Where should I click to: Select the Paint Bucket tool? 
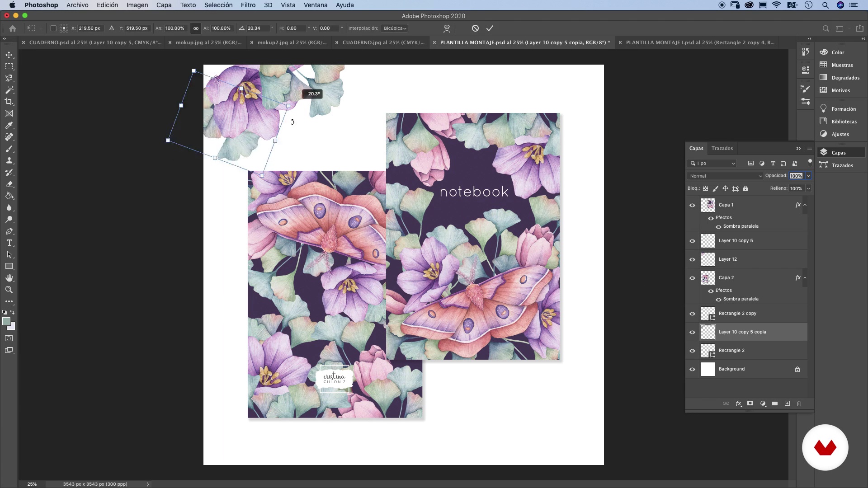pyautogui.click(x=9, y=196)
